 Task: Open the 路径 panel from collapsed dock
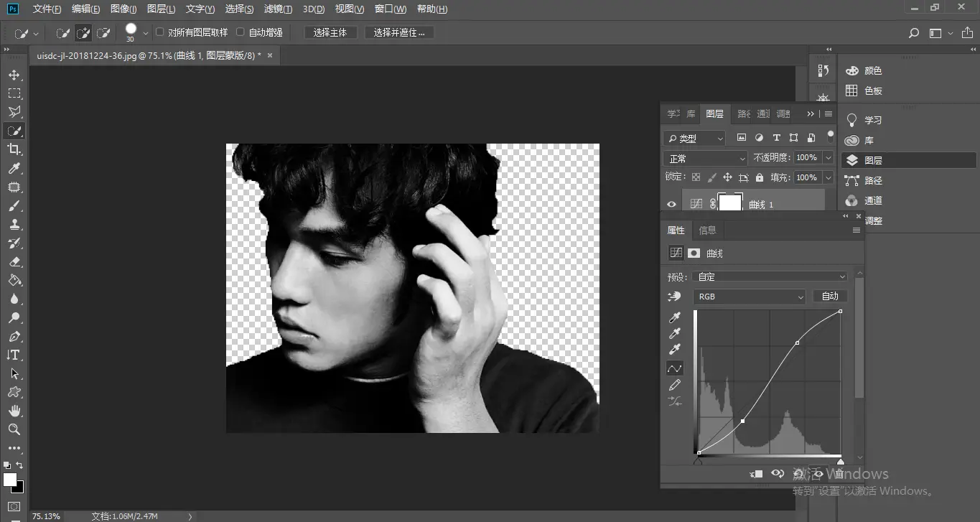864,181
